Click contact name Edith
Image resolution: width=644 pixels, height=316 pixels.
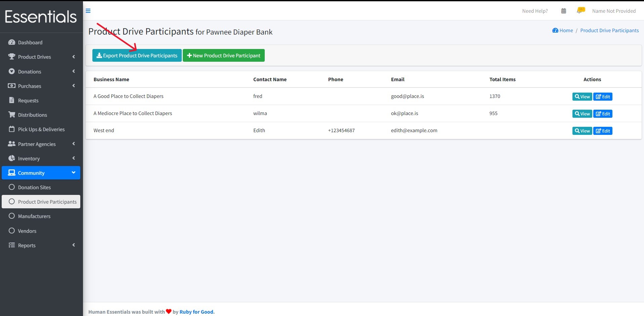(259, 130)
